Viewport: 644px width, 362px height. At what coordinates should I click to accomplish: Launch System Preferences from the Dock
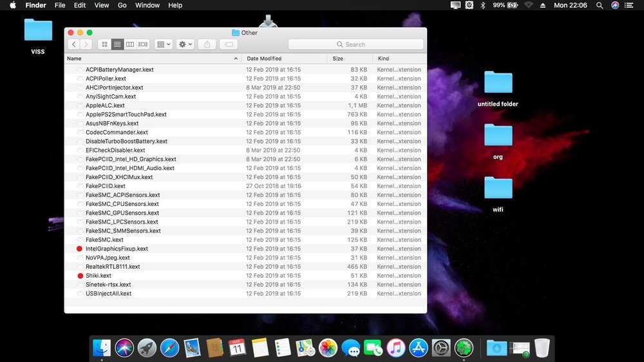441,348
